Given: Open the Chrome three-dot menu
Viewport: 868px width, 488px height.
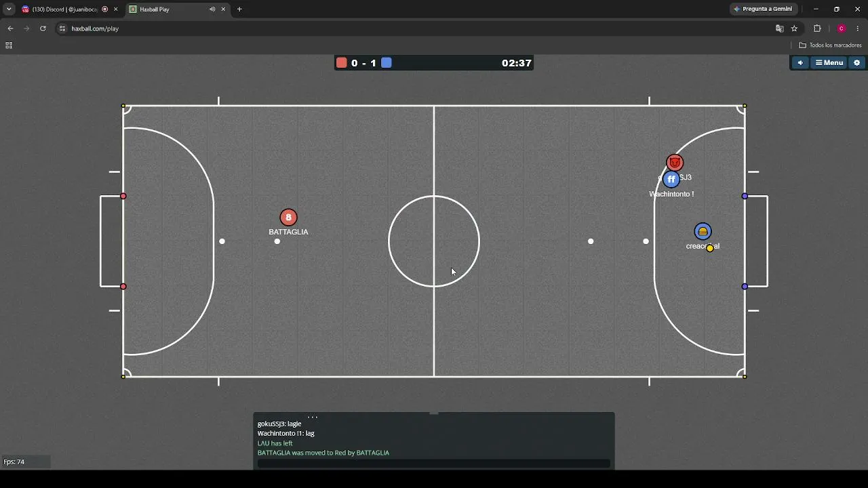Looking at the screenshot, I should pyautogui.click(x=858, y=28).
